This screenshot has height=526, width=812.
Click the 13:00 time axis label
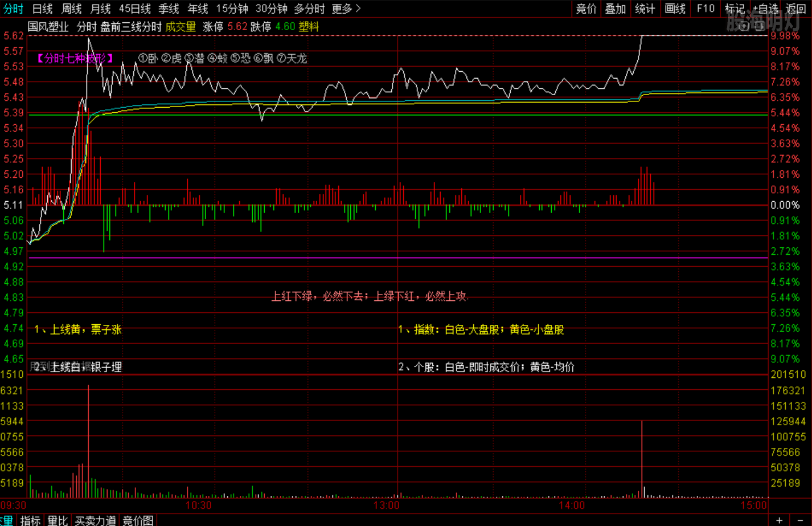[386, 505]
